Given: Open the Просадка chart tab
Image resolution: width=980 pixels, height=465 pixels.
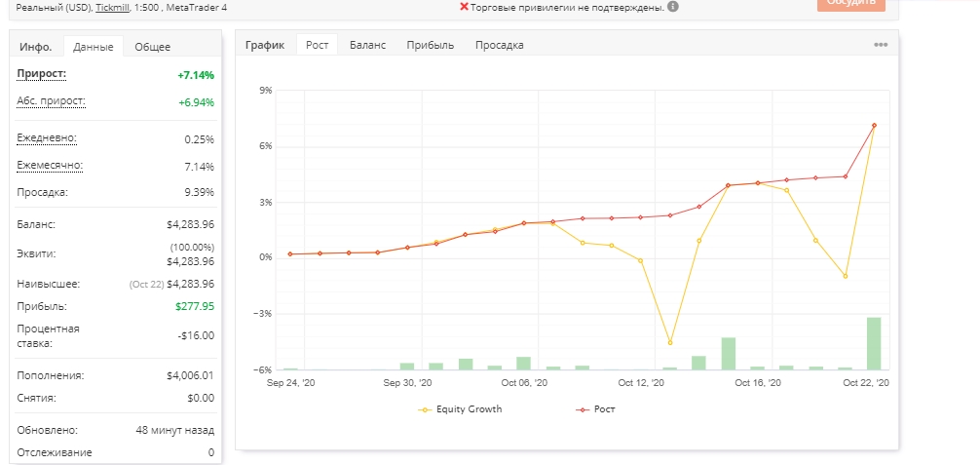Looking at the screenshot, I should coord(500,45).
